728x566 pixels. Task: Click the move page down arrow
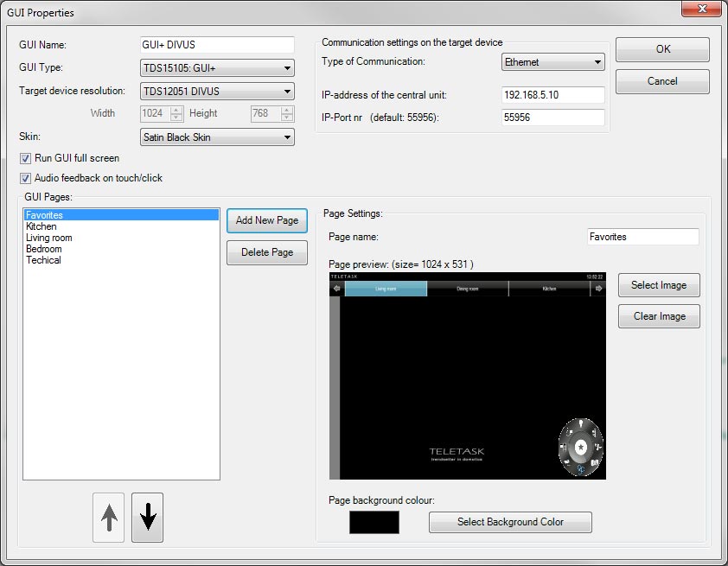[x=147, y=517]
